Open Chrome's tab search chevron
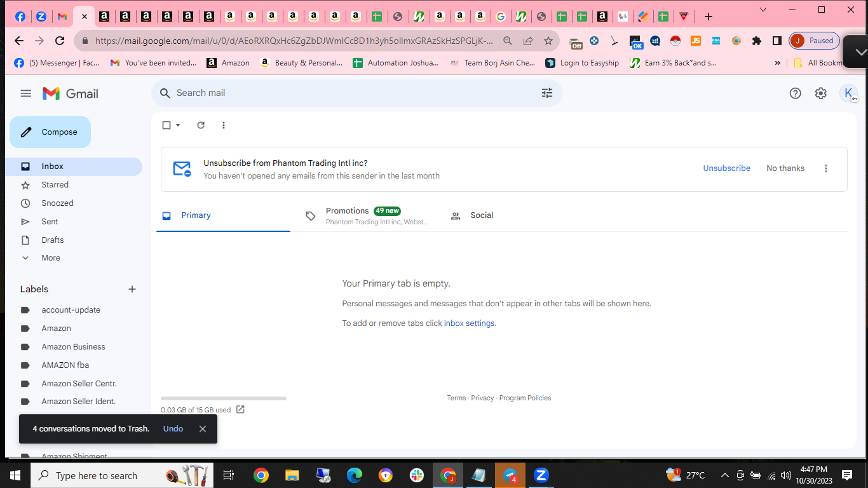Image resolution: width=868 pixels, height=488 pixels. click(763, 10)
